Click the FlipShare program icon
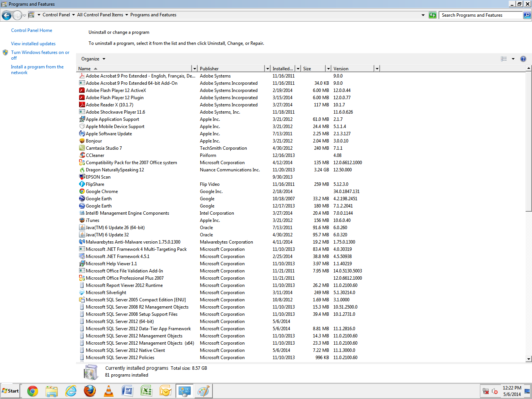The width and height of the screenshot is (532, 399). [82, 184]
